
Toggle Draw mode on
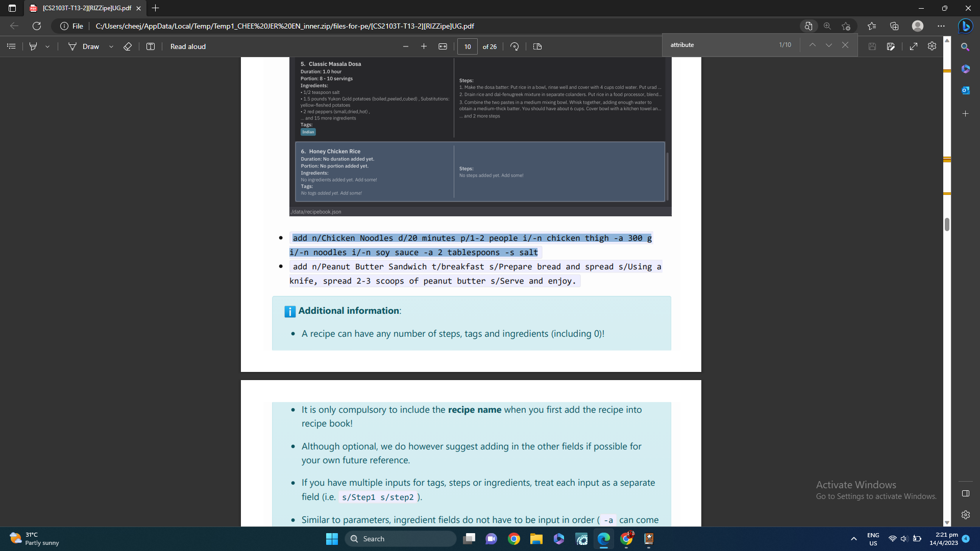click(84, 46)
